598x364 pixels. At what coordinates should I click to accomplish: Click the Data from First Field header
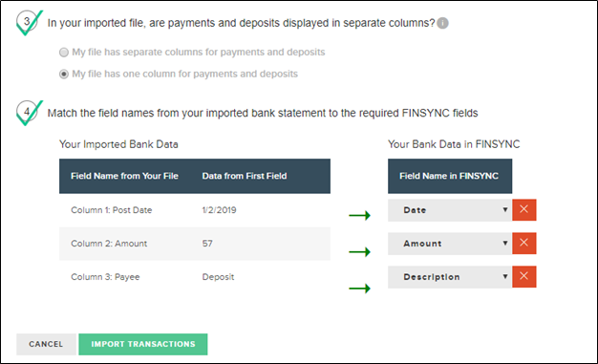(x=245, y=176)
